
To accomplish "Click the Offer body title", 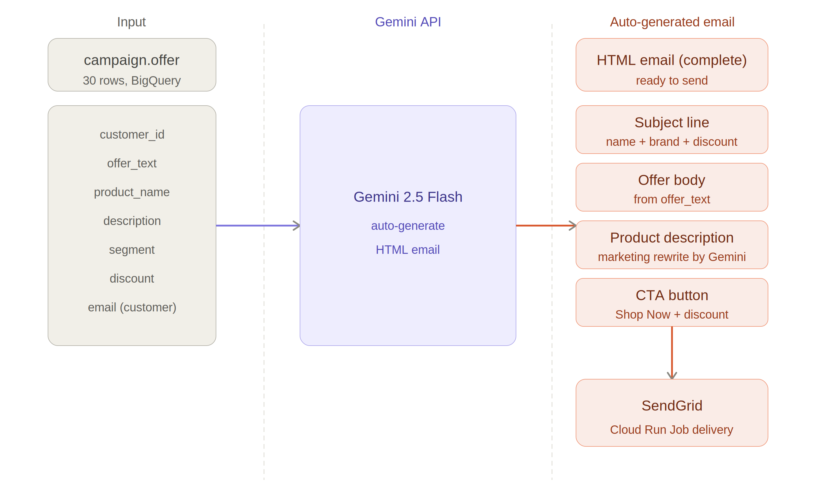I will tap(671, 180).
